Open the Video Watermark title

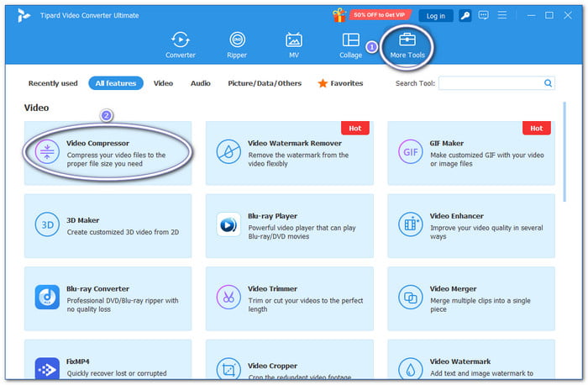tap(460, 361)
